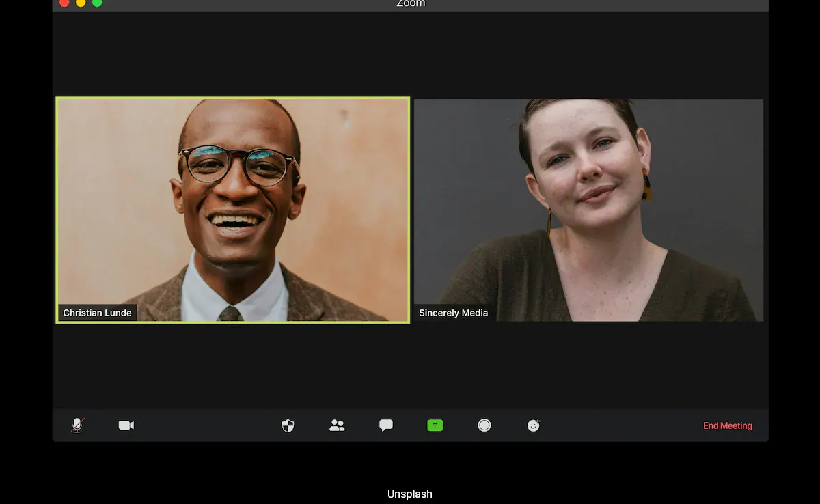This screenshot has height=504, width=820.
Task: Show the Participants panel
Action: tap(337, 425)
